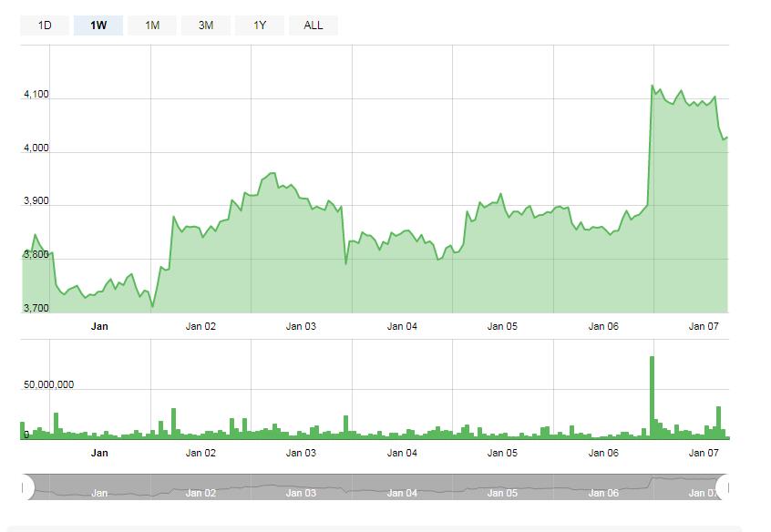Click Jan 04 label under price chart
This screenshot has height=532, width=771.
pos(402,326)
